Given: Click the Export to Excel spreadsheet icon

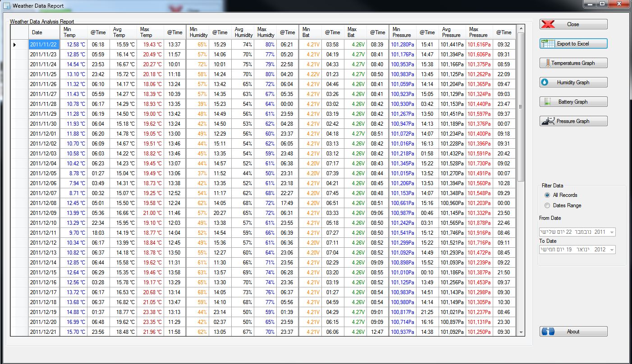Looking at the screenshot, I should click(548, 43).
